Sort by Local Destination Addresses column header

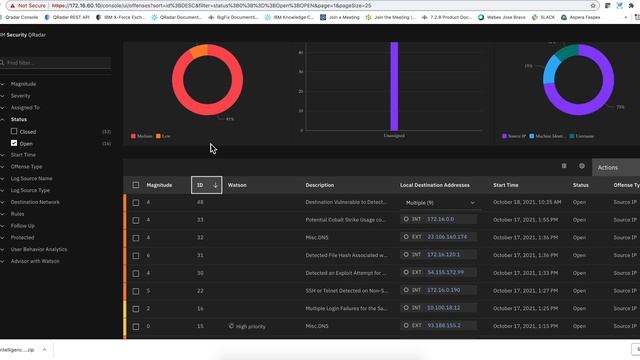coord(435,185)
